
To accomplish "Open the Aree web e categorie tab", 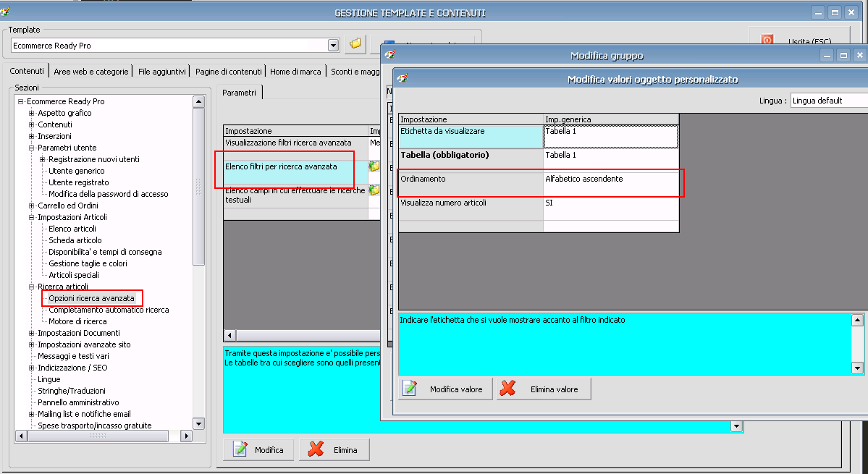I will (90, 72).
